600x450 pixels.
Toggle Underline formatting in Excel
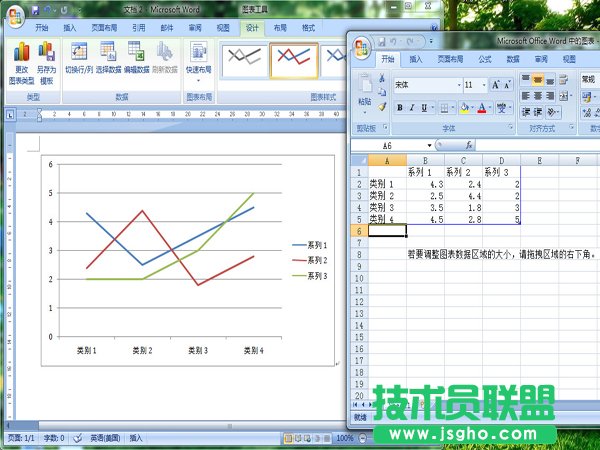424,108
